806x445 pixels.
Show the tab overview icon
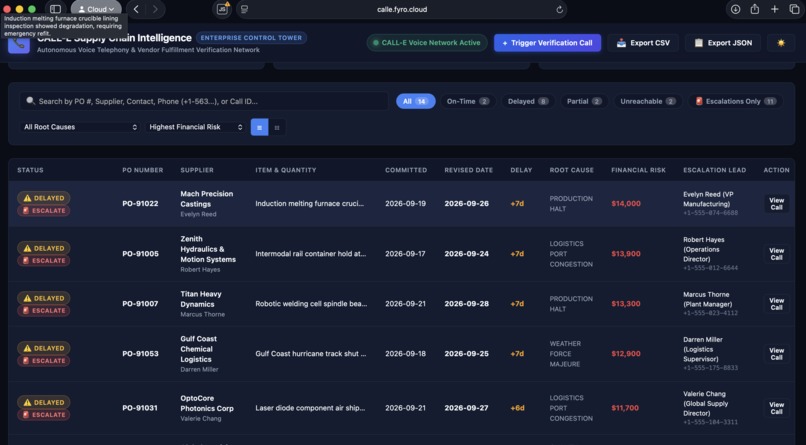coord(794,9)
